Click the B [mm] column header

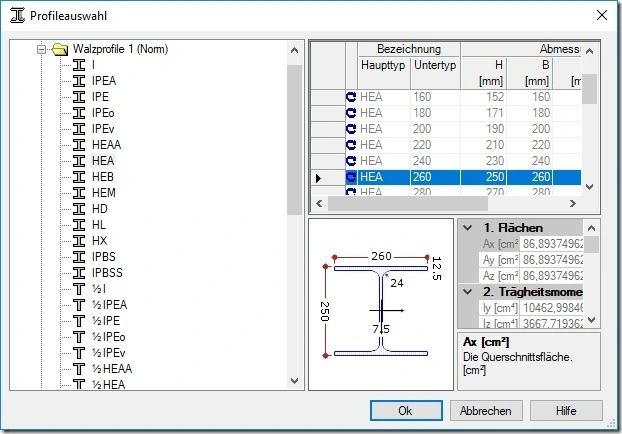(530, 73)
